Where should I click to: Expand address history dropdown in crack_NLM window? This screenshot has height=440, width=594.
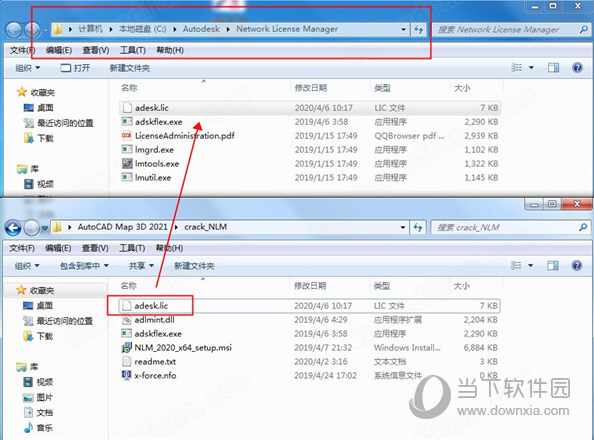pos(403,227)
